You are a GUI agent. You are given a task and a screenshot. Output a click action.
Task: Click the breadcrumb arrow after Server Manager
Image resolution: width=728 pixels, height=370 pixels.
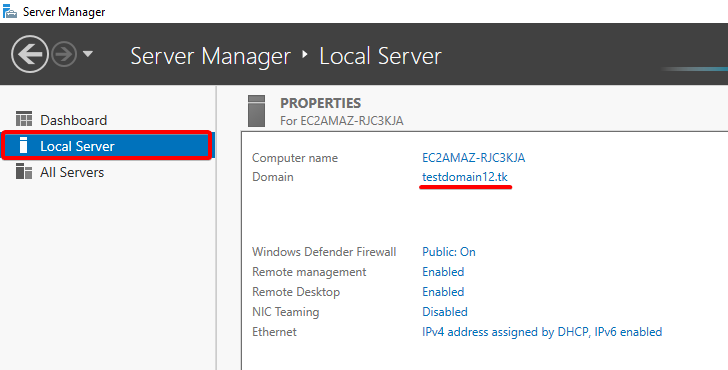click(x=305, y=55)
